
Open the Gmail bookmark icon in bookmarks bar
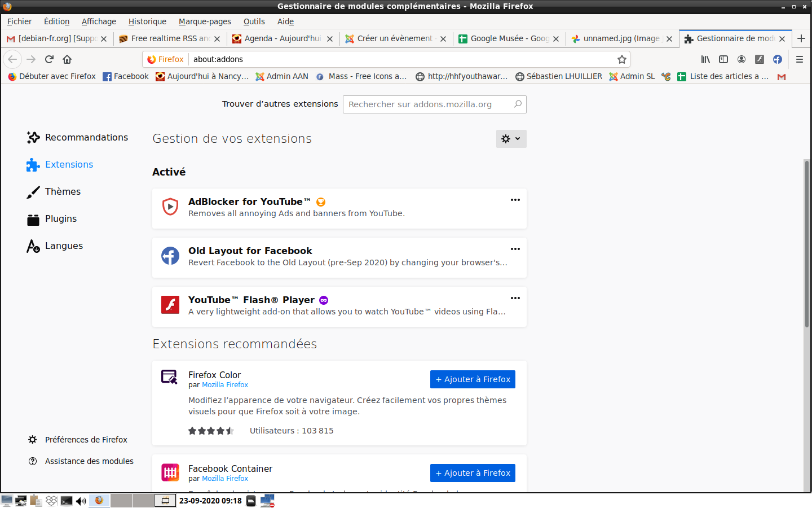click(782, 77)
